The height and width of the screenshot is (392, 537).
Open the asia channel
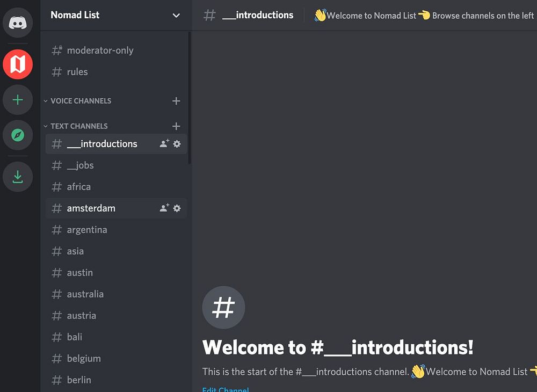(116, 251)
